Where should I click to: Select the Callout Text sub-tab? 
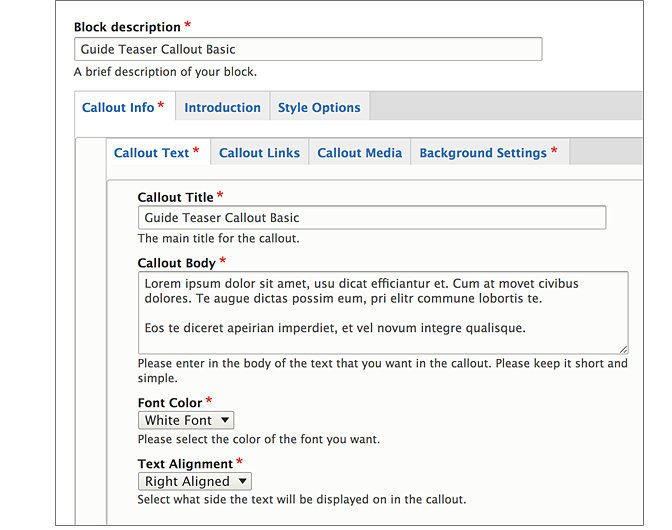(156, 153)
